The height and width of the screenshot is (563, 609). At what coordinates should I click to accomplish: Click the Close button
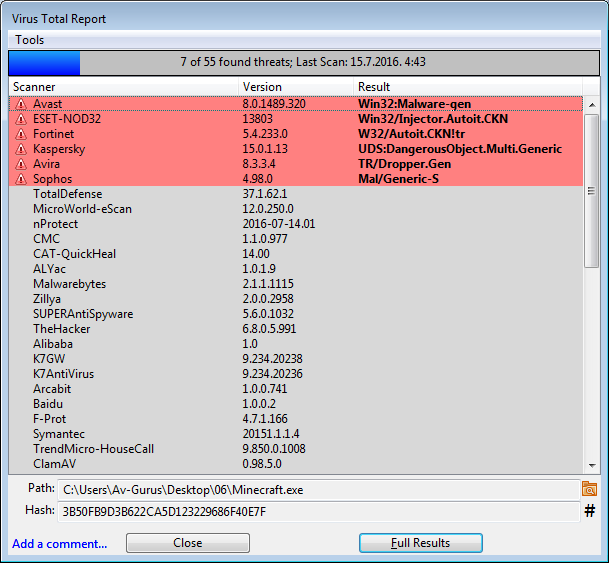(x=188, y=543)
